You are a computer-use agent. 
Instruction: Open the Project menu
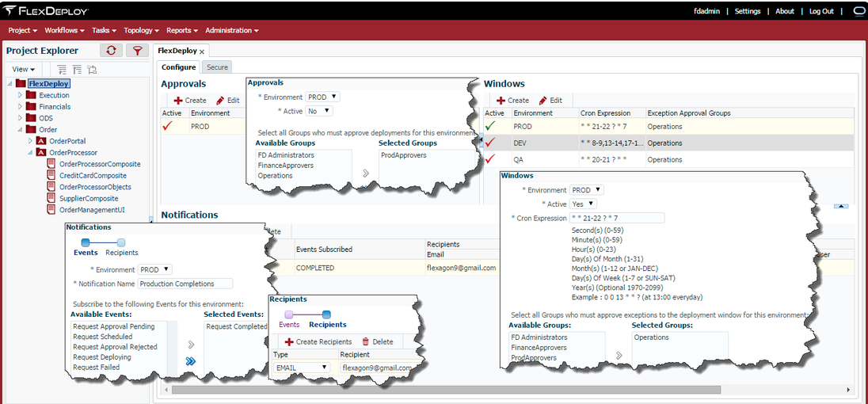(23, 30)
